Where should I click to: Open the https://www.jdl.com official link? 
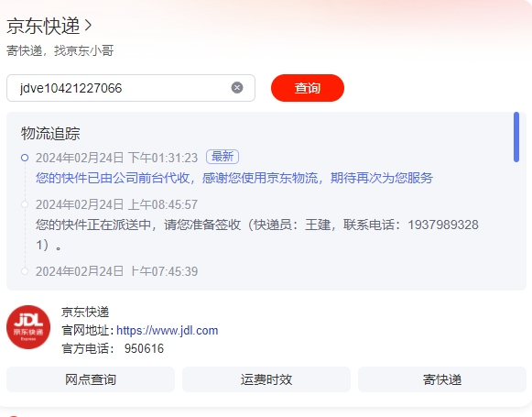coord(168,331)
